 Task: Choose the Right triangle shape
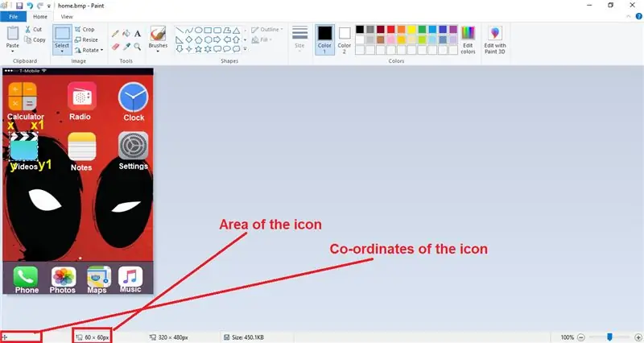point(180,39)
